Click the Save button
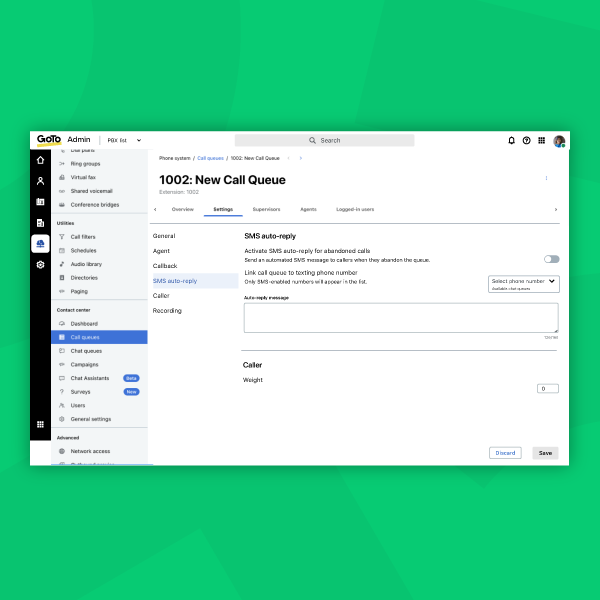The height and width of the screenshot is (600, 600). (545, 453)
